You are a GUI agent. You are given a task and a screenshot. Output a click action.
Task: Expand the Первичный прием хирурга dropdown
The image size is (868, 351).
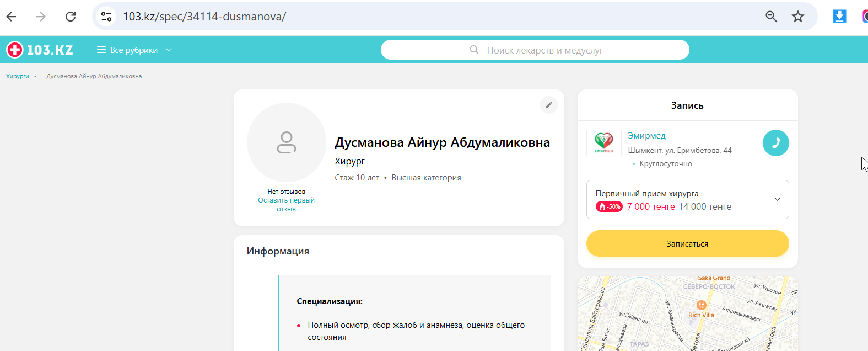[x=687, y=199]
